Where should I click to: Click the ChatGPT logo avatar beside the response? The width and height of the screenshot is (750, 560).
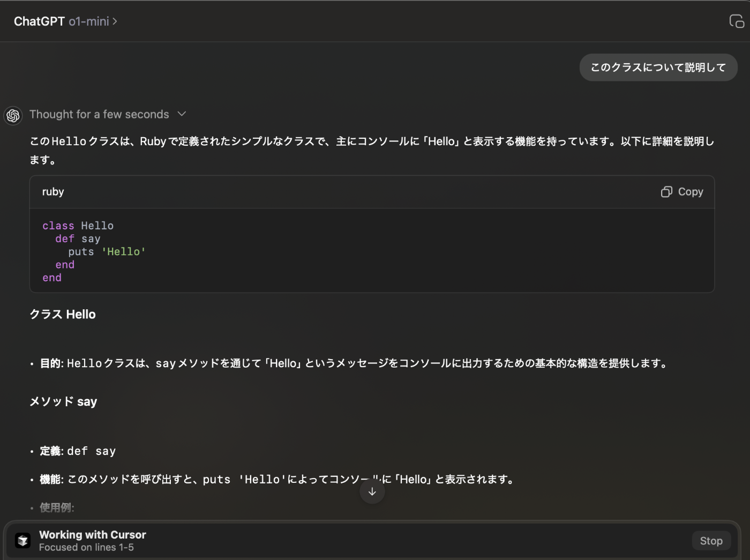tap(13, 115)
